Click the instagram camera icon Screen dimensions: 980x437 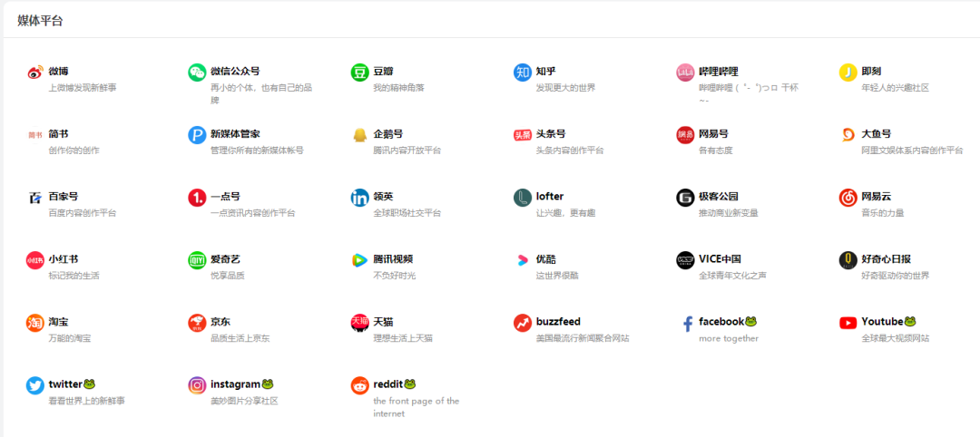[197, 385]
